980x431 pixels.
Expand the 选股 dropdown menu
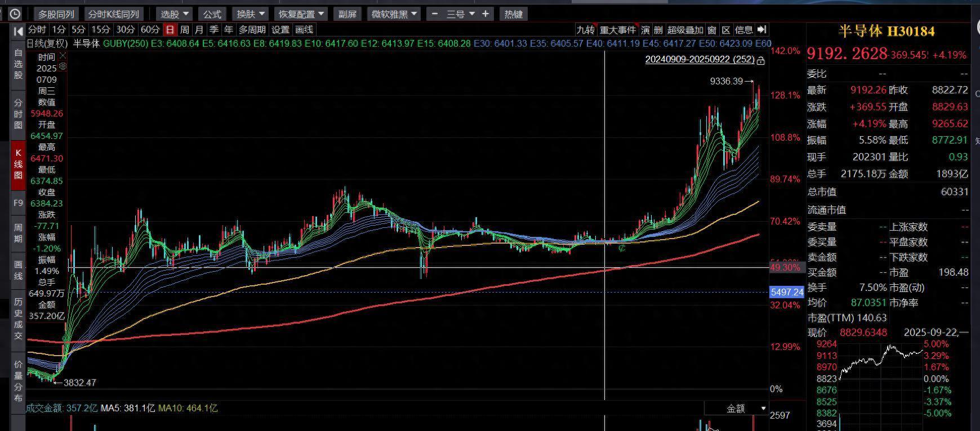click(175, 14)
